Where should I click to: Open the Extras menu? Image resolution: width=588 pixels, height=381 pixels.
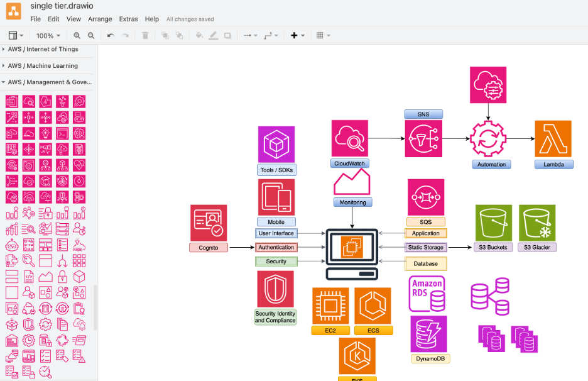coord(128,19)
